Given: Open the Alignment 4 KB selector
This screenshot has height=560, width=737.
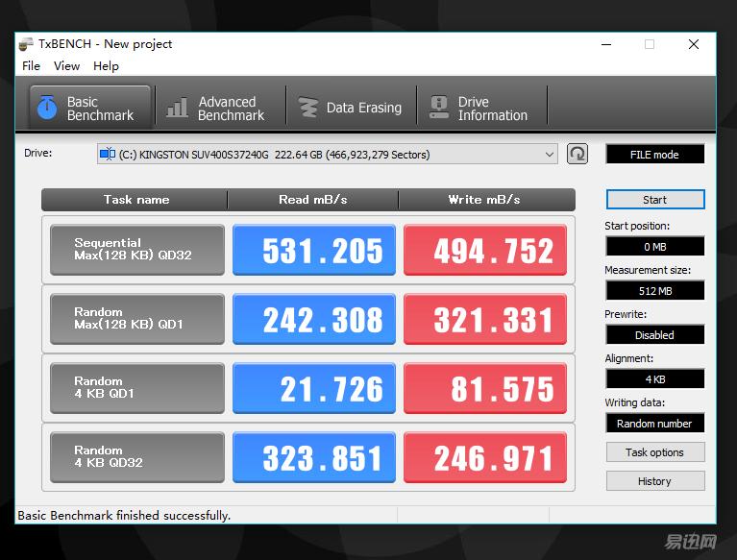Looking at the screenshot, I should (654, 379).
